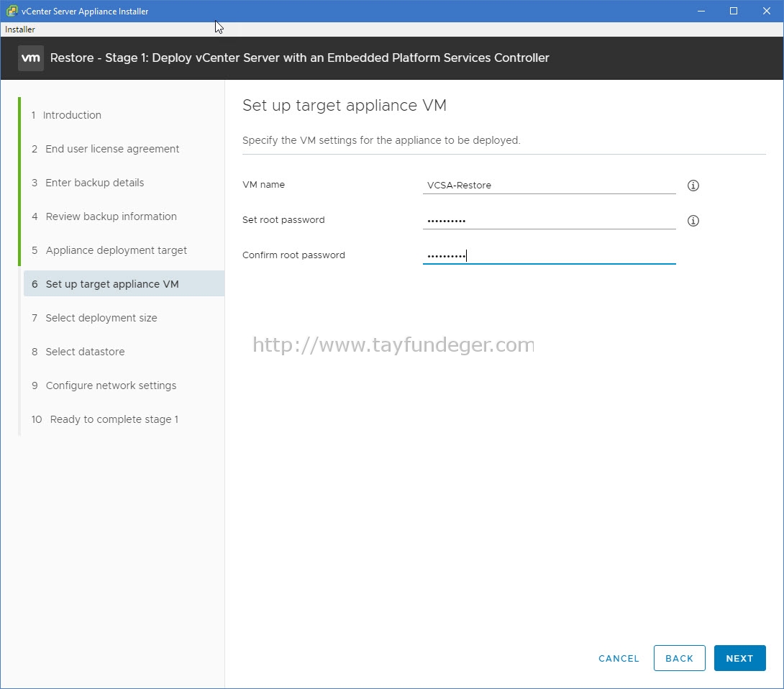Click the VM name field containing VCSA-Restore

(549, 185)
